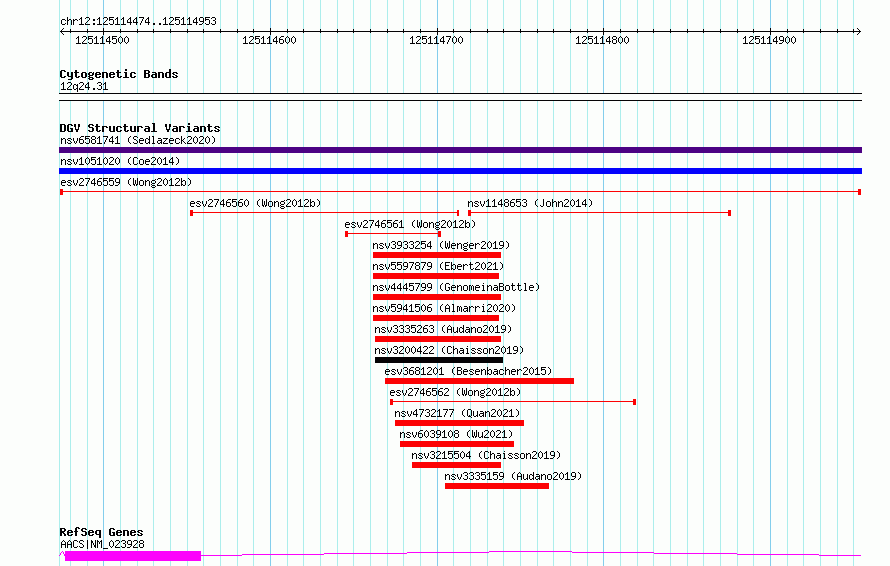This screenshot has height=566, width=890.
Task: Click the nsv3933254 (Wenger2019) label
Action: (x=441, y=245)
